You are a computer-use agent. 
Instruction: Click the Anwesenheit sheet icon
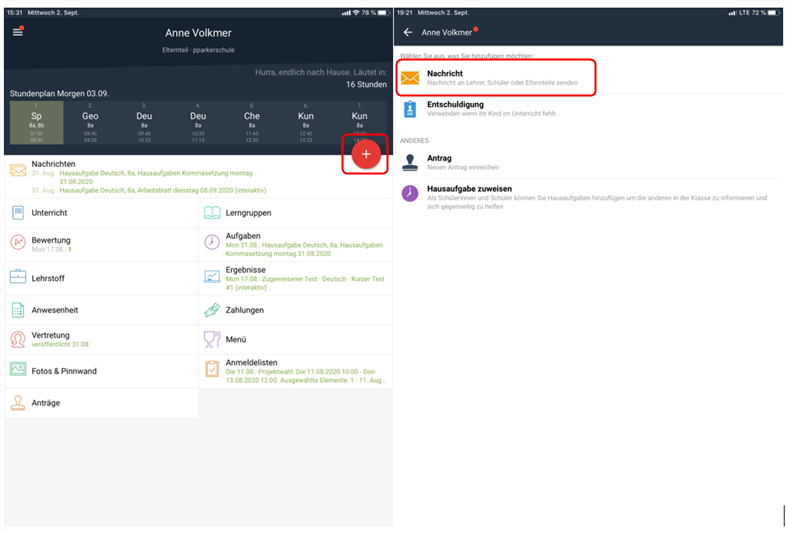click(18, 310)
